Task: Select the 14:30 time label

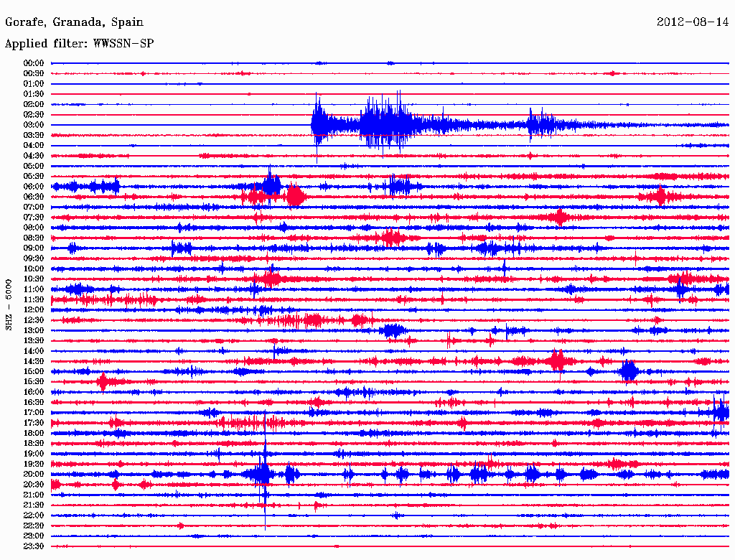Action: click(x=33, y=361)
